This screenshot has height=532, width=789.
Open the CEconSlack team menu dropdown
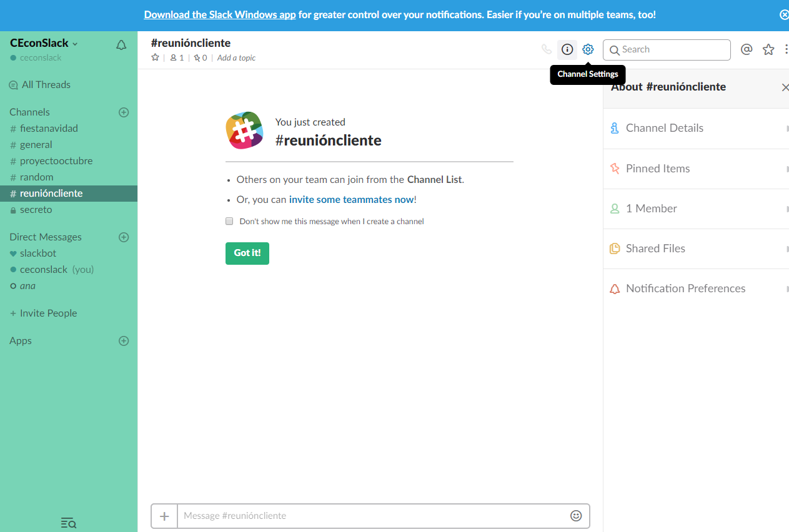pyautogui.click(x=44, y=43)
